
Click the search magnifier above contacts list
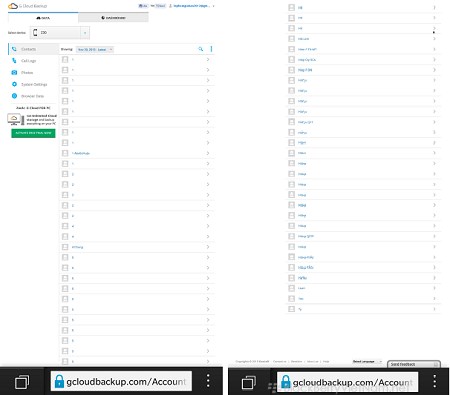pos(201,49)
